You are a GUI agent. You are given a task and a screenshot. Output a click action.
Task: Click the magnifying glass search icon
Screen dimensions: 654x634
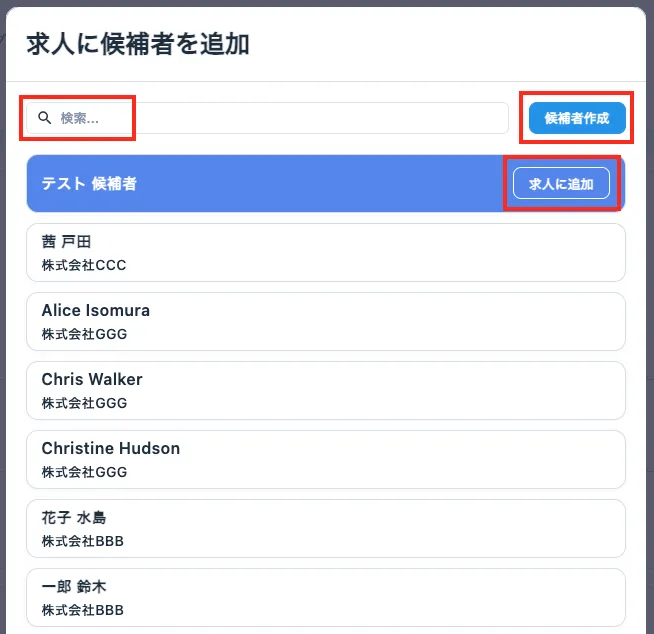point(44,118)
